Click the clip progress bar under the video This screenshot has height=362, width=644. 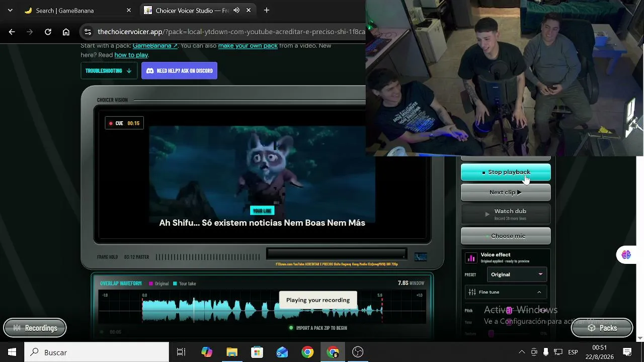pyautogui.click(x=337, y=253)
